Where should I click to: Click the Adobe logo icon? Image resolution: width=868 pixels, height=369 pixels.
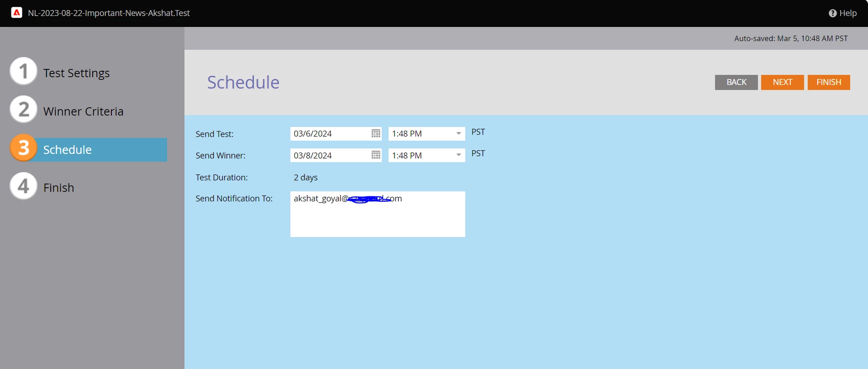[x=16, y=13]
